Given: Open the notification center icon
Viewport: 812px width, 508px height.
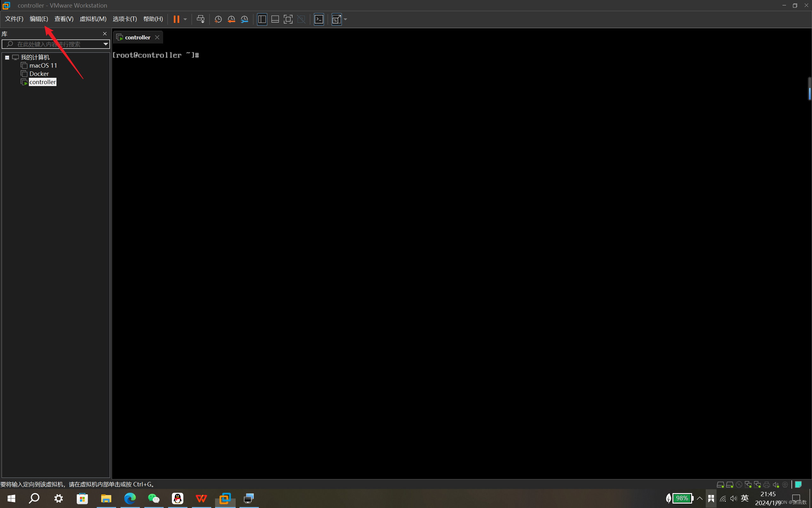Looking at the screenshot, I should [796, 498].
